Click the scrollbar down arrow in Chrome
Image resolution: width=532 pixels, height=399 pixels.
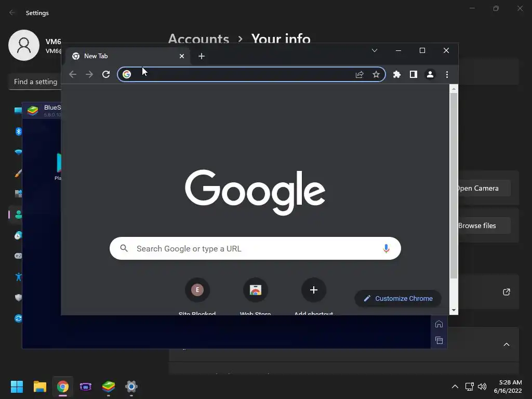[454, 310]
